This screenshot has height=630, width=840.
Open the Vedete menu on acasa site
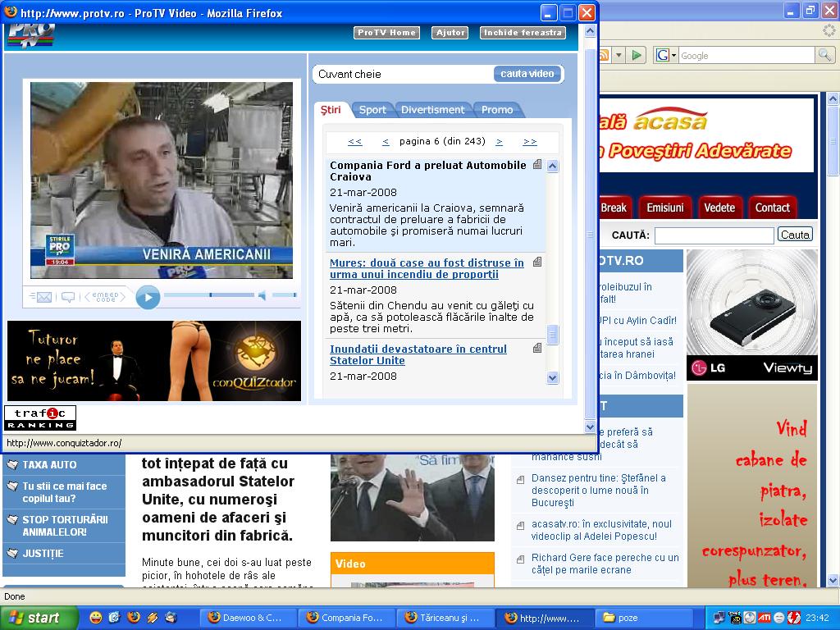[719, 208]
